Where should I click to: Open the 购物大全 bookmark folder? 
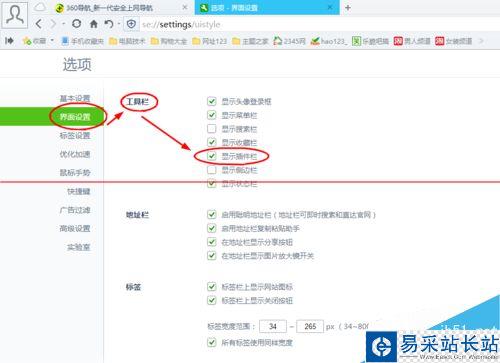coord(169,41)
